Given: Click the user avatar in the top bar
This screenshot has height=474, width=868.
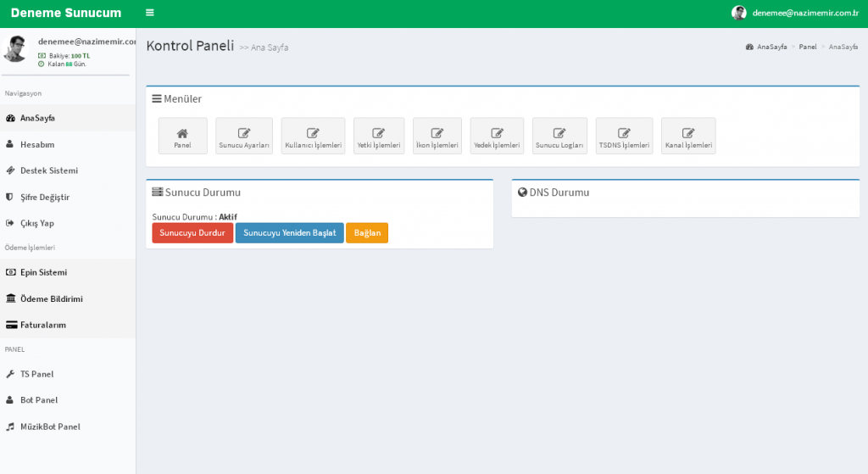Looking at the screenshot, I should [739, 13].
